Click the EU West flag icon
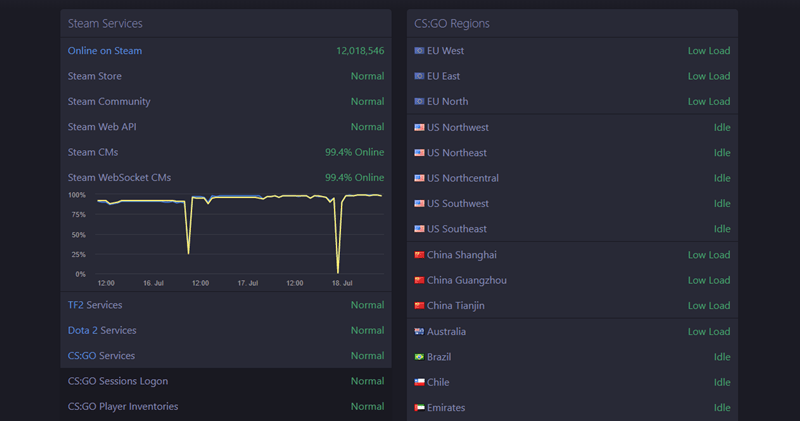 coord(419,51)
